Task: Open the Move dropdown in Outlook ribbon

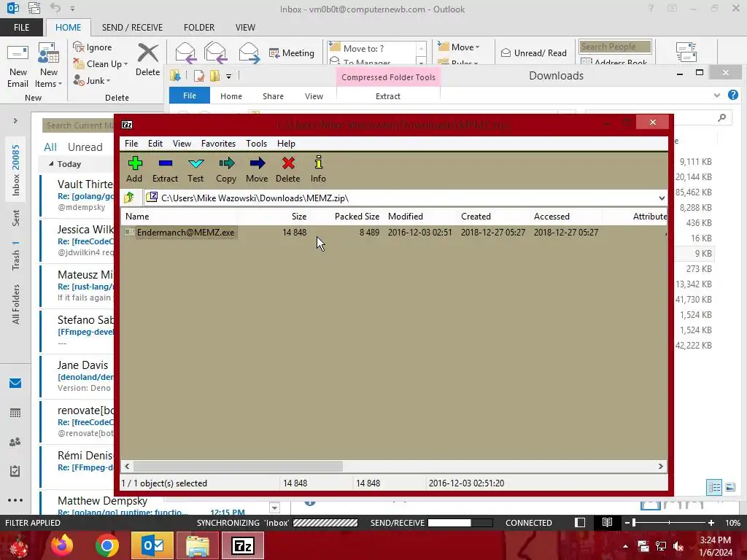Action: pos(459,47)
